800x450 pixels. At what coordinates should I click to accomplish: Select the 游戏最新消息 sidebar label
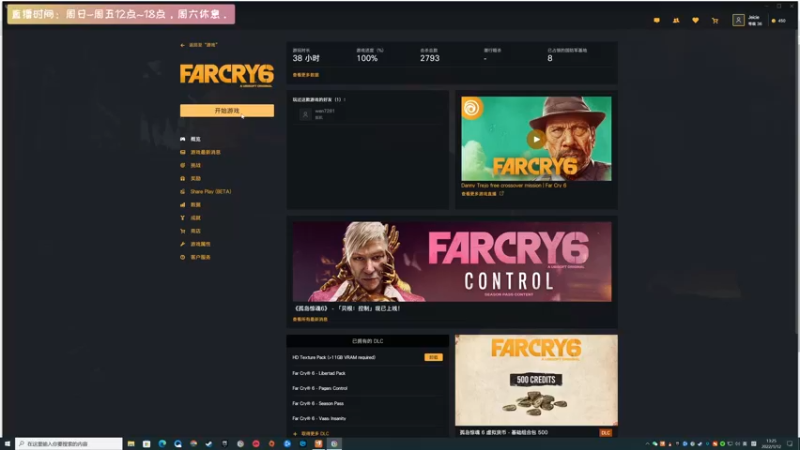pos(206,152)
